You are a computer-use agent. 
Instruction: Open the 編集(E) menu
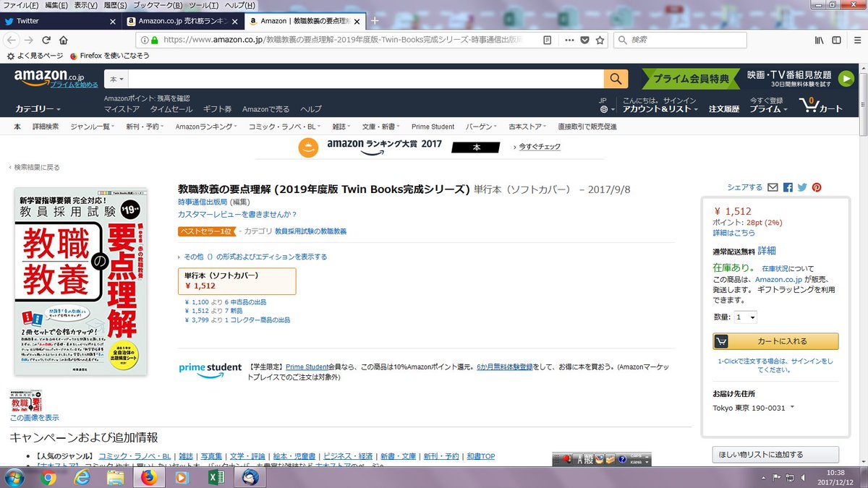[56, 6]
